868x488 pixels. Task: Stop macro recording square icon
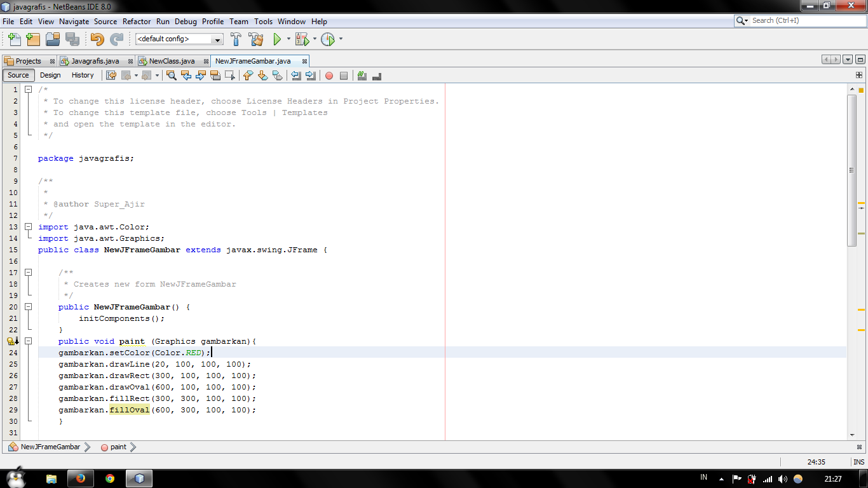(344, 76)
